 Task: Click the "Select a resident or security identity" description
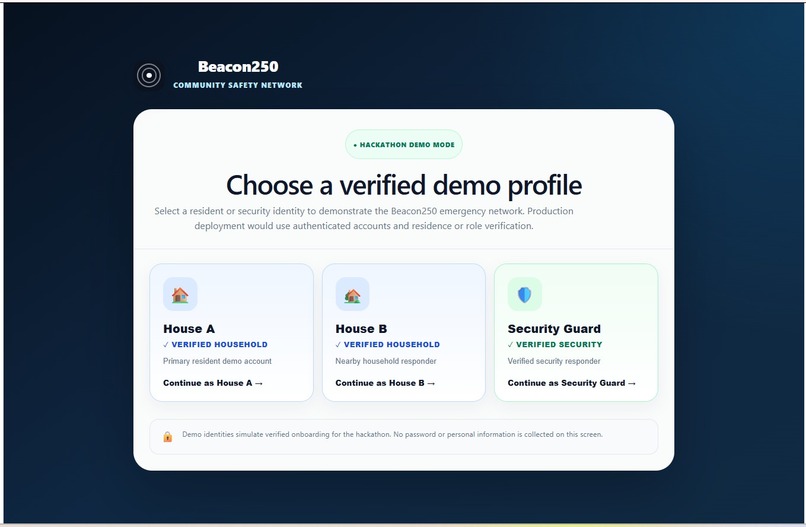coord(364,219)
